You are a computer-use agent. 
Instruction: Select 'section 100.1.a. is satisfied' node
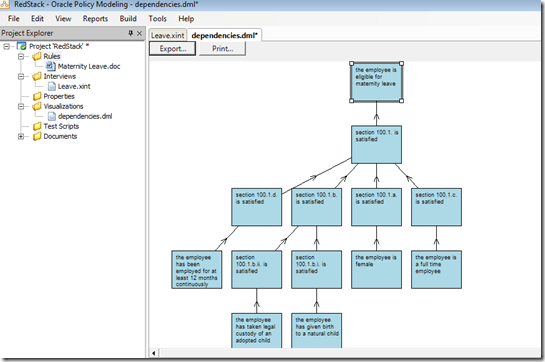click(376, 207)
